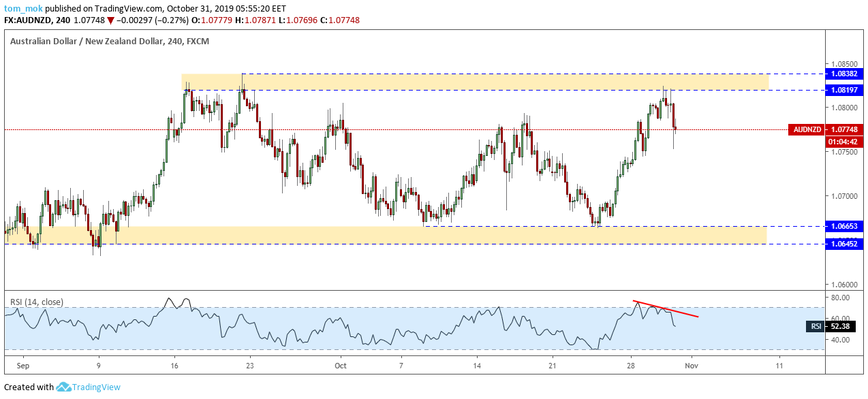Click the tom_mok author name
Image resolution: width=868 pixels, height=399 pixels.
(x=23, y=9)
